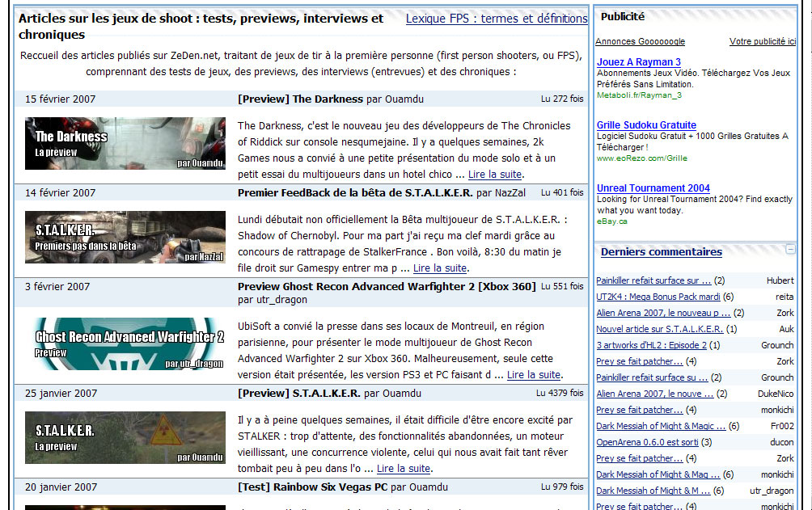This screenshot has width=812, height=510.
Task: Open Grounch's Painkiller refait surface comment
Action: tap(652, 377)
